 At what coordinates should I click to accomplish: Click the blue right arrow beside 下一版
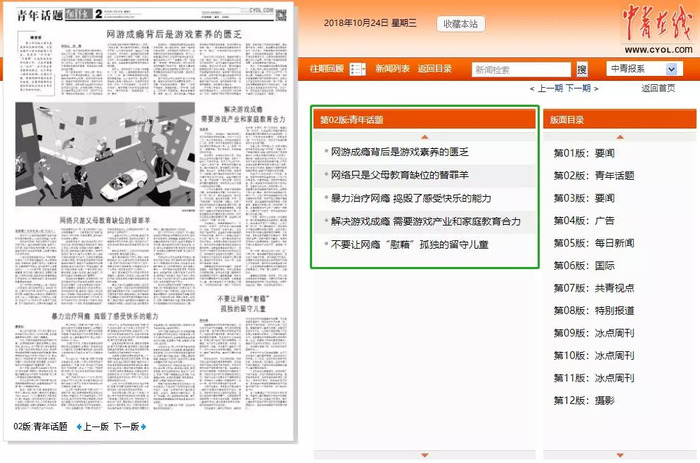143,427
